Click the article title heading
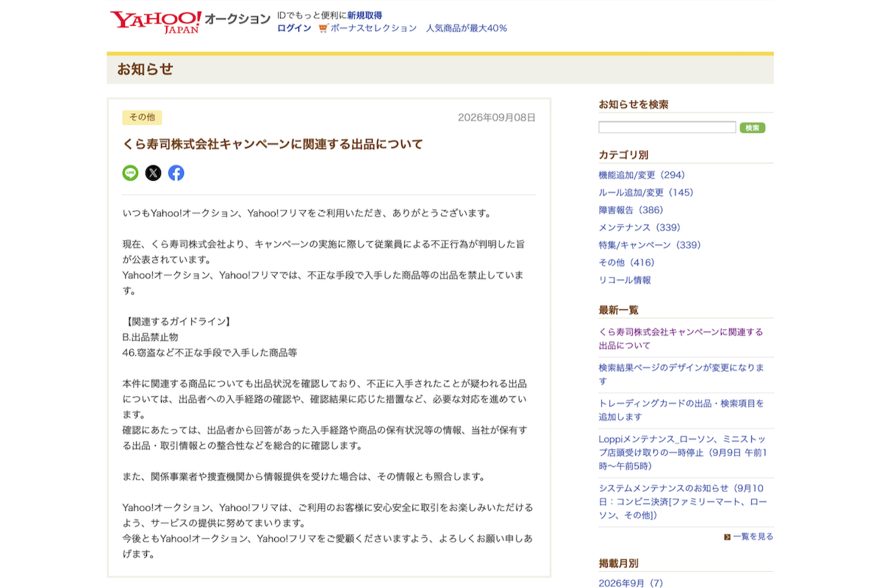Viewport: 882px width, 588px height. coord(273,144)
